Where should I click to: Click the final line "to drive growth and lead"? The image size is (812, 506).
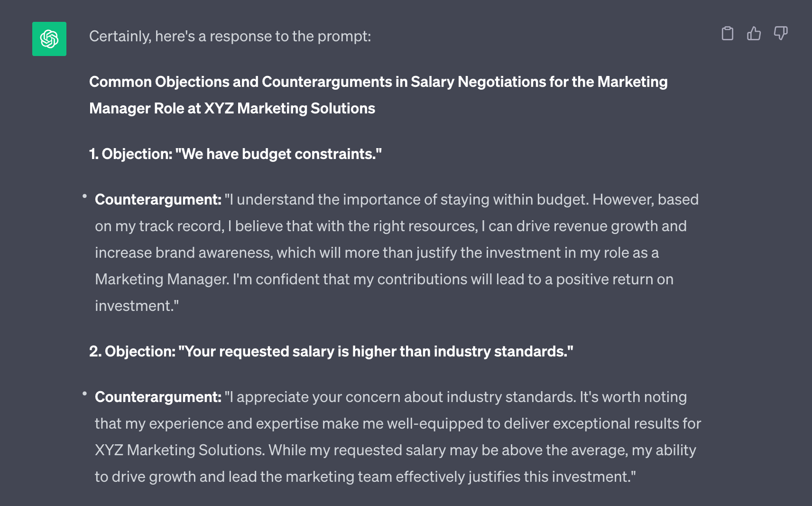click(365, 477)
